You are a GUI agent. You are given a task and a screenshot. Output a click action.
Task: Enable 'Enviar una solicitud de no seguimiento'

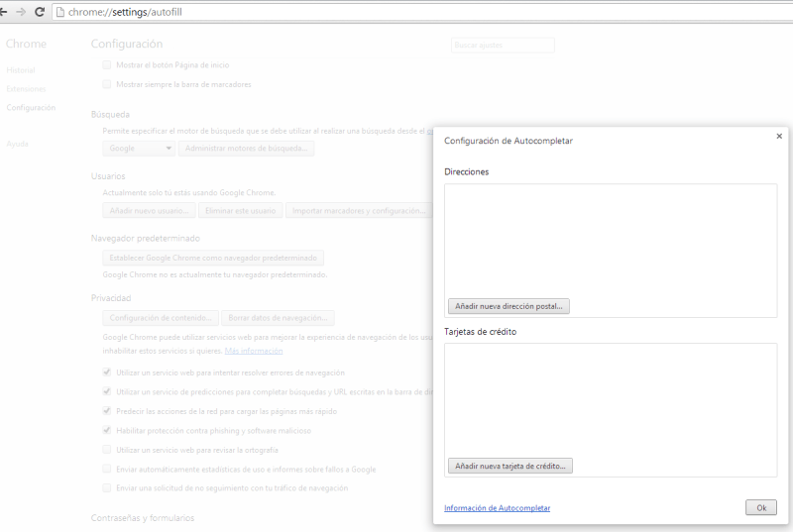pos(107,487)
